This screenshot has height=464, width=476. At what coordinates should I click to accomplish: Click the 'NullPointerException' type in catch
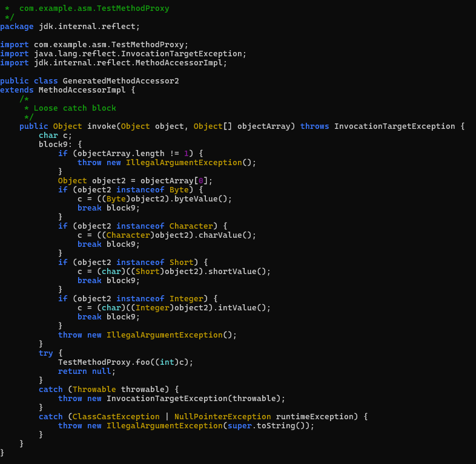pyautogui.click(x=222, y=417)
